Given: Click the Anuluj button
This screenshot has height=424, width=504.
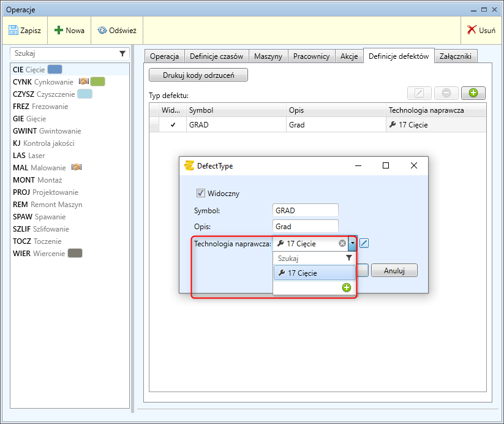Looking at the screenshot, I should coord(394,270).
